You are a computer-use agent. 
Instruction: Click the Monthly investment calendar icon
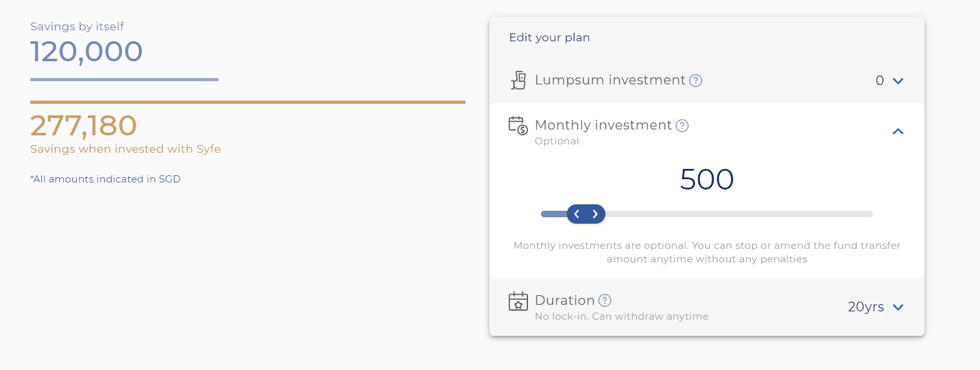pyautogui.click(x=518, y=125)
